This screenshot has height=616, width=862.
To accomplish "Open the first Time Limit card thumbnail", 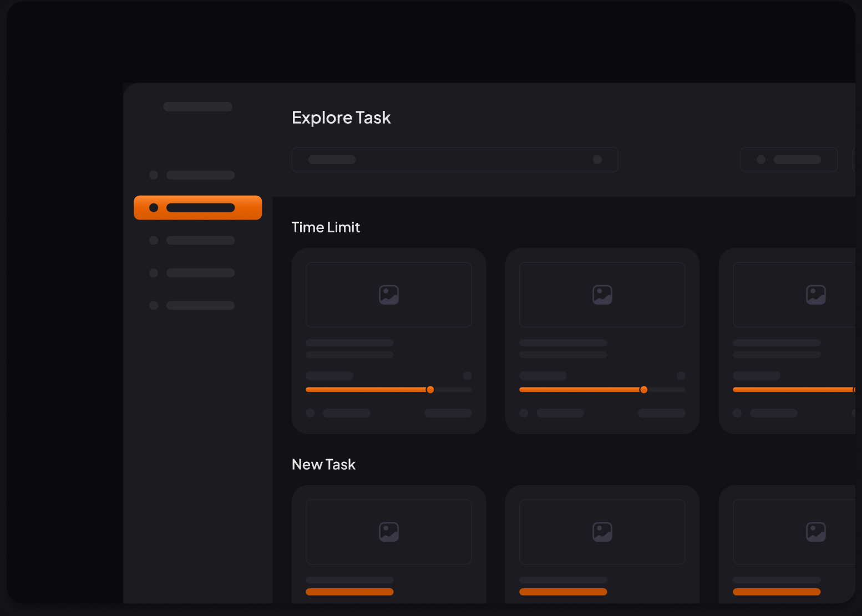I will 389,295.
